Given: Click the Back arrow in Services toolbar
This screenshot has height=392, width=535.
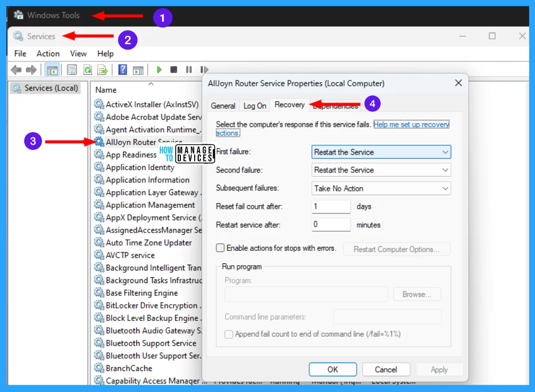Looking at the screenshot, I should tap(16, 70).
